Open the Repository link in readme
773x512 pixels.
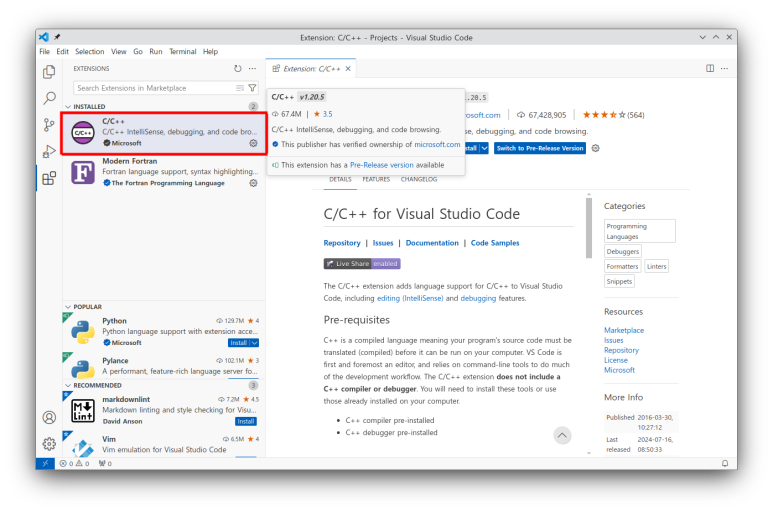point(342,243)
